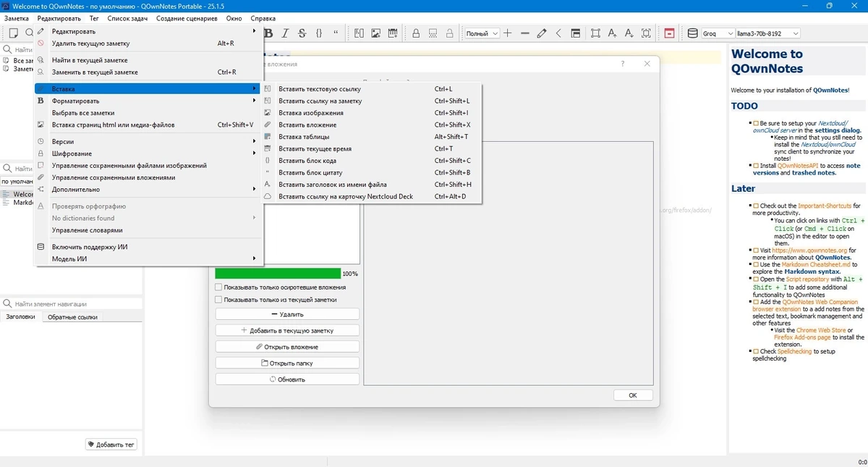Open the Создание сценариев menu
The image size is (868, 467).
187,18
